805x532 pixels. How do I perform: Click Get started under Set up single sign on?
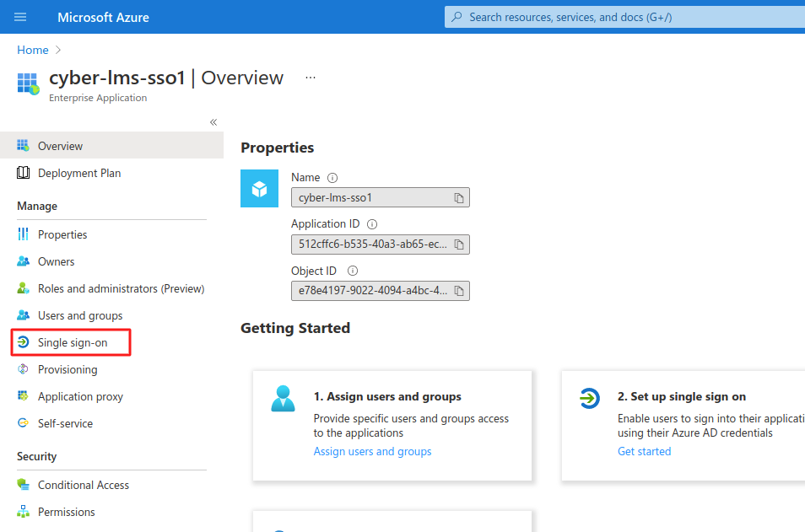click(644, 451)
